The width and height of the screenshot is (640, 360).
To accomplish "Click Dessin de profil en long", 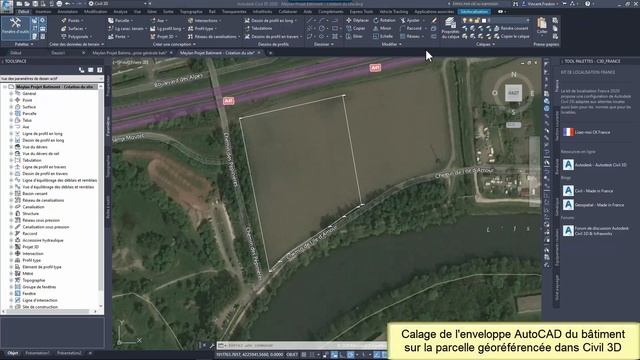I will pos(271,20).
